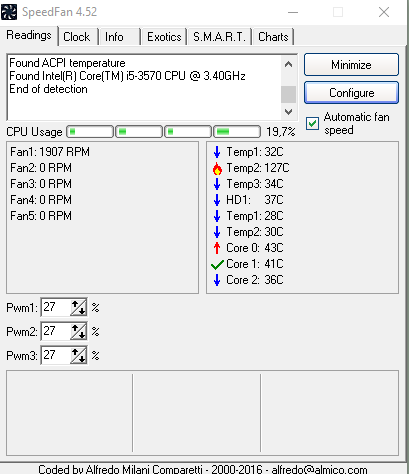Click the blue down arrow beside Temp1: 32C

(x=217, y=152)
